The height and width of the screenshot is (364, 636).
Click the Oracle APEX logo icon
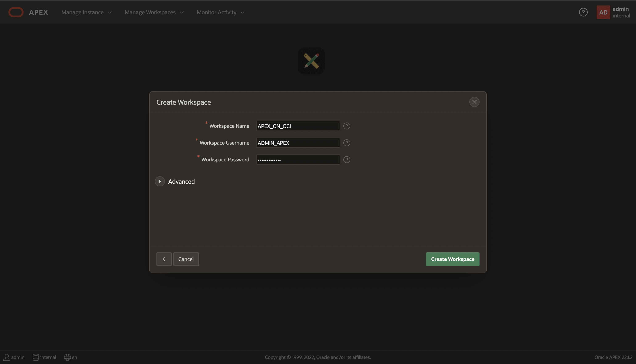tap(16, 12)
